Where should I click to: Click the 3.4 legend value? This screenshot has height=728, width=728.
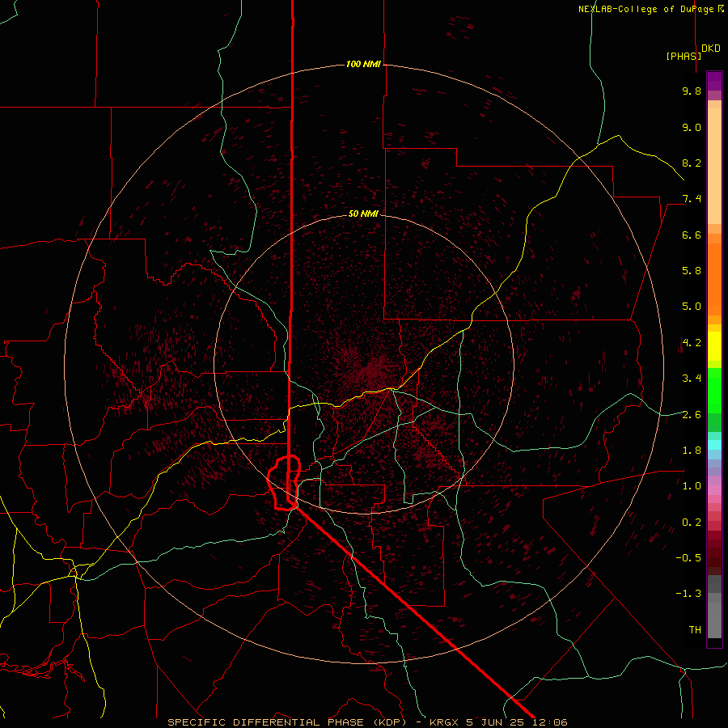tap(692, 379)
